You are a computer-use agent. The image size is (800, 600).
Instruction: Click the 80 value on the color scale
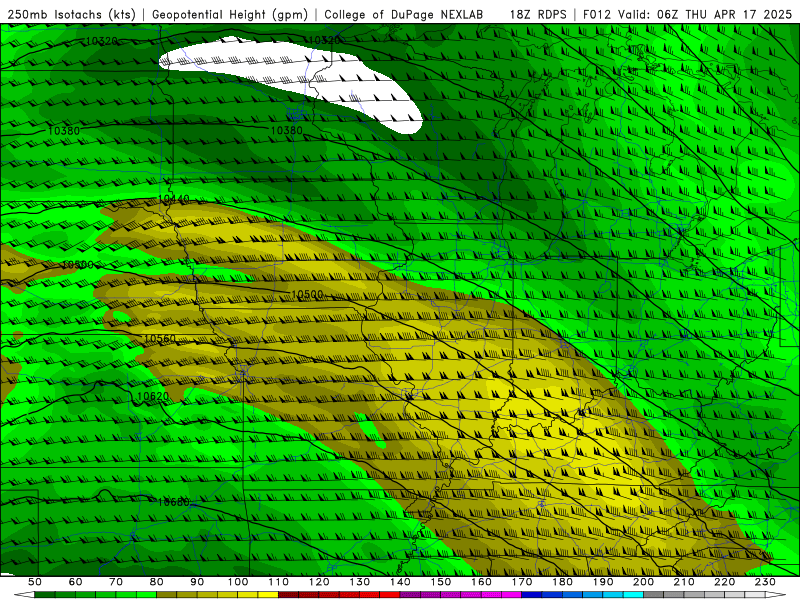coord(157,582)
